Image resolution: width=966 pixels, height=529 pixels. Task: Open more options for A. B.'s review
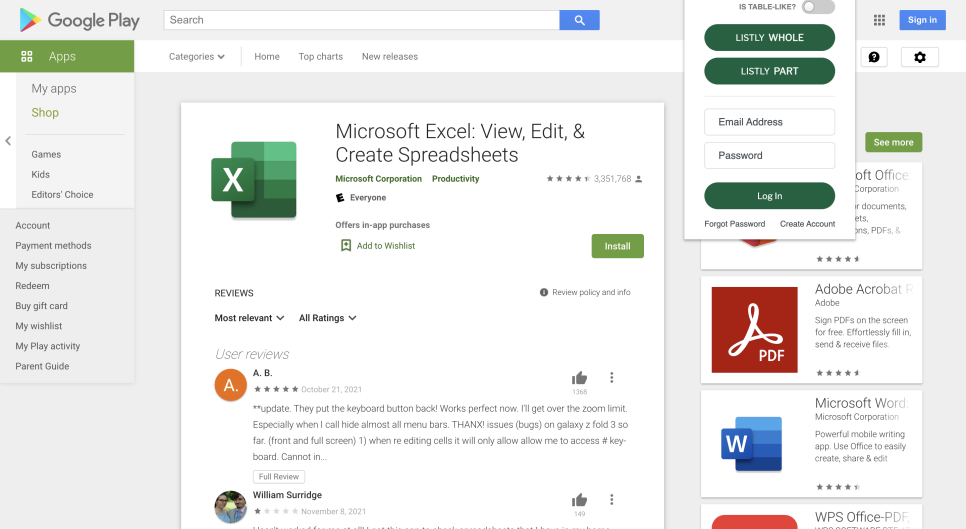(612, 378)
